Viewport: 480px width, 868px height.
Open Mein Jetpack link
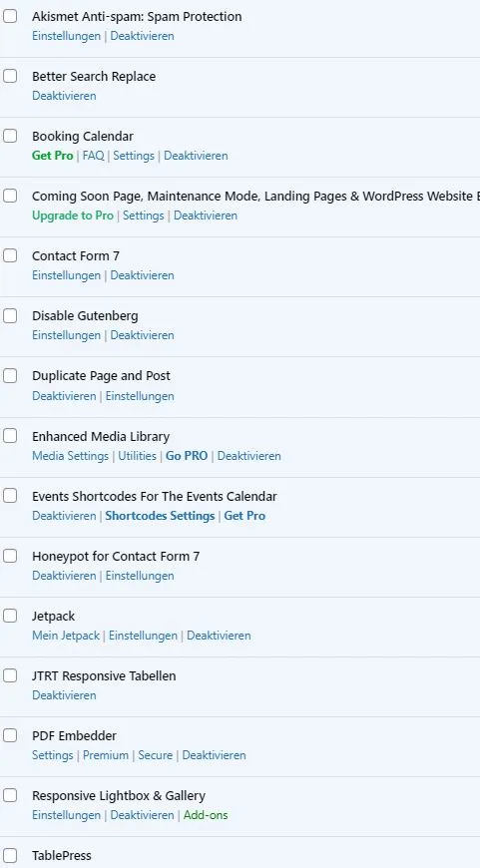click(66, 636)
